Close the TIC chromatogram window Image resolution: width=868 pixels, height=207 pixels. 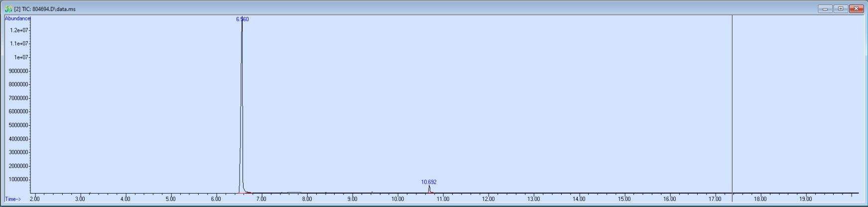point(857,8)
